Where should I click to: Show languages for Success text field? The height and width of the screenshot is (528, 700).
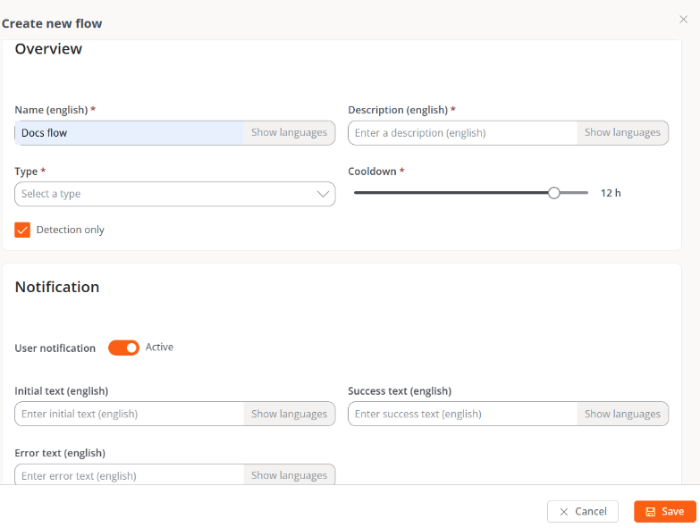[622, 414]
